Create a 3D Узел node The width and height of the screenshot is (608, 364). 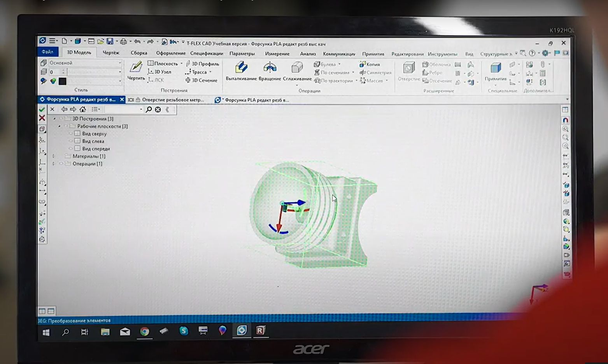pyautogui.click(x=159, y=72)
